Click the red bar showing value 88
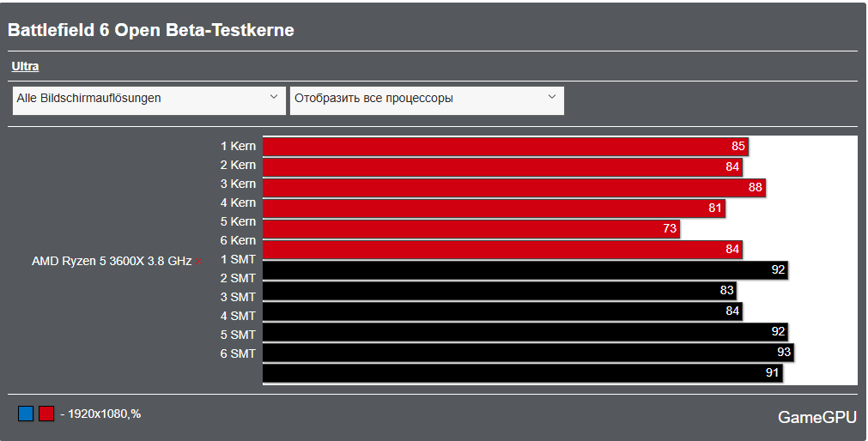The width and height of the screenshot is (868, 441). point(513,188)
